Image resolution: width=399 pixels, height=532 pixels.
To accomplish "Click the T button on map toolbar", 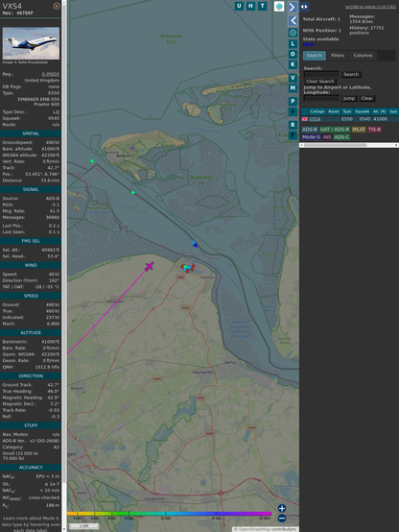I will [262, 6].
